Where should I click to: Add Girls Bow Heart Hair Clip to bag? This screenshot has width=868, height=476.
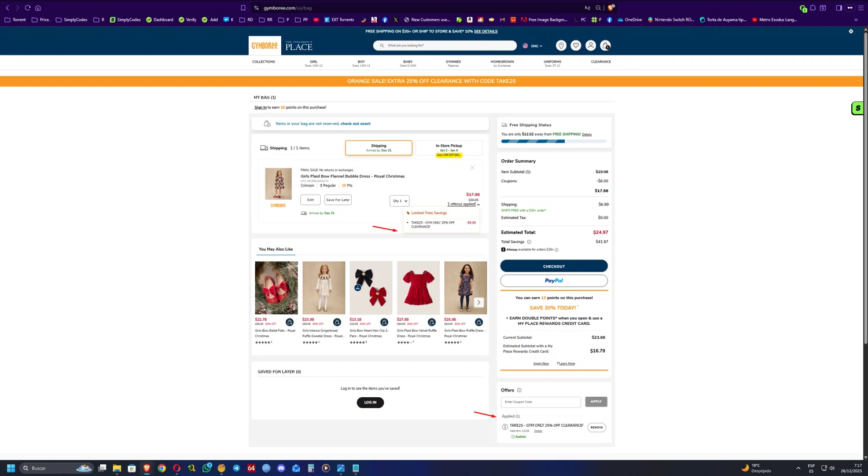click(384, 322)
